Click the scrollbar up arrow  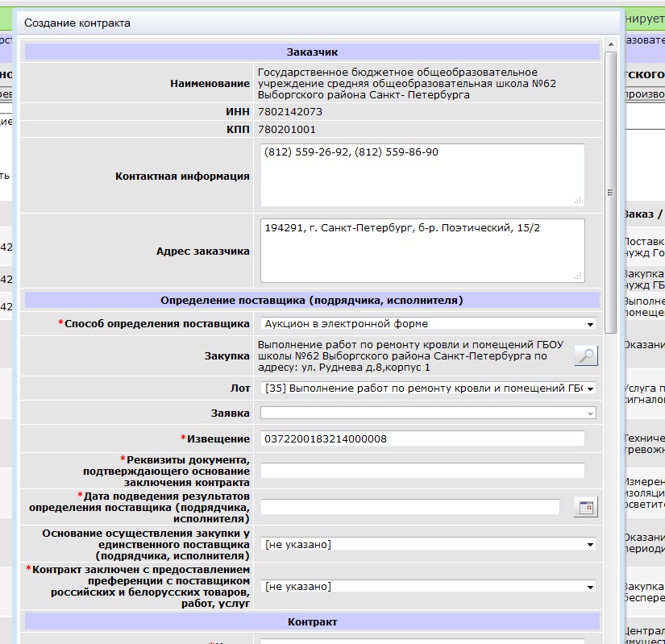[611, 44]
